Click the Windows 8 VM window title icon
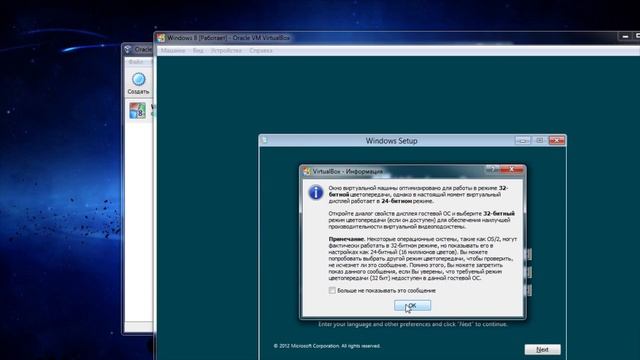 click(161, 38)
